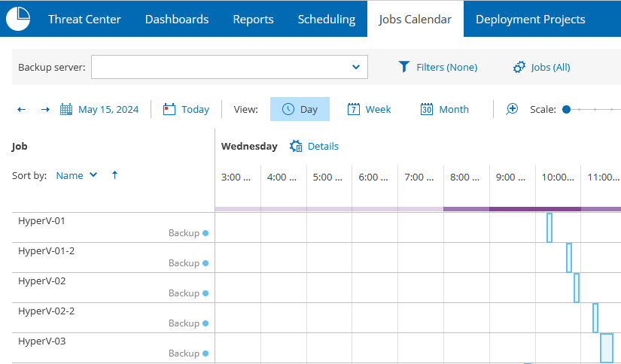The width and height of the screenshot is (621, 364).
Task: Expand the Backup server chevron arrow
Action: 356,67
